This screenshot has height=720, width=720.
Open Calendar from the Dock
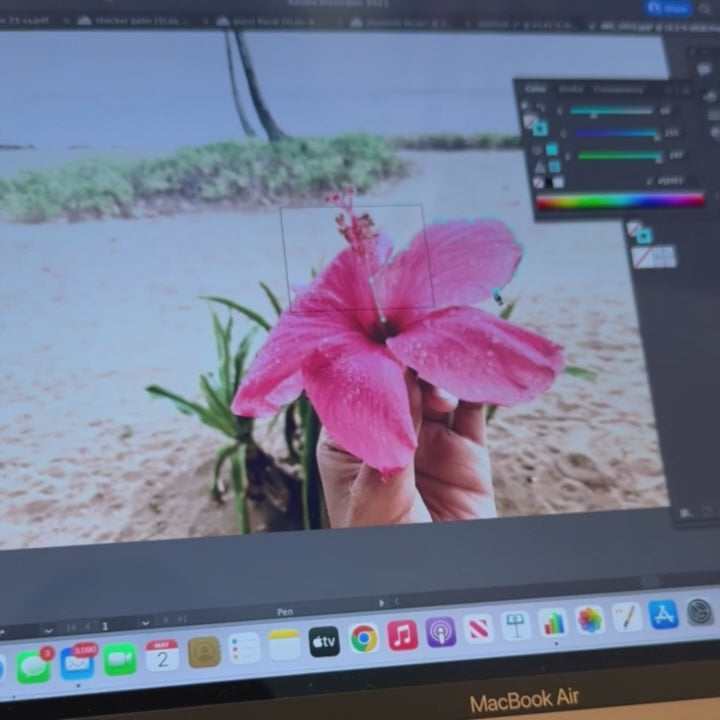pyautogui.click(x=162, y=656)
